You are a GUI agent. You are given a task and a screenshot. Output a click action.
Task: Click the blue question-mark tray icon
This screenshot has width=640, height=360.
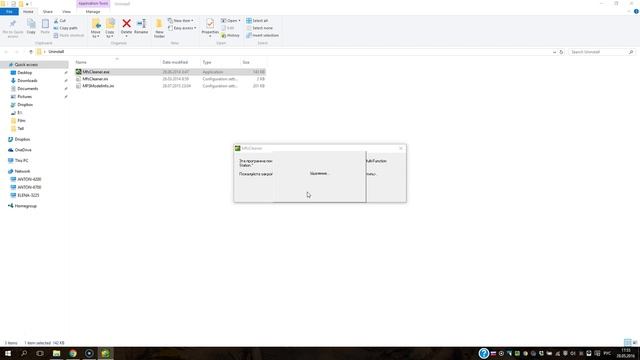[484, 353]
